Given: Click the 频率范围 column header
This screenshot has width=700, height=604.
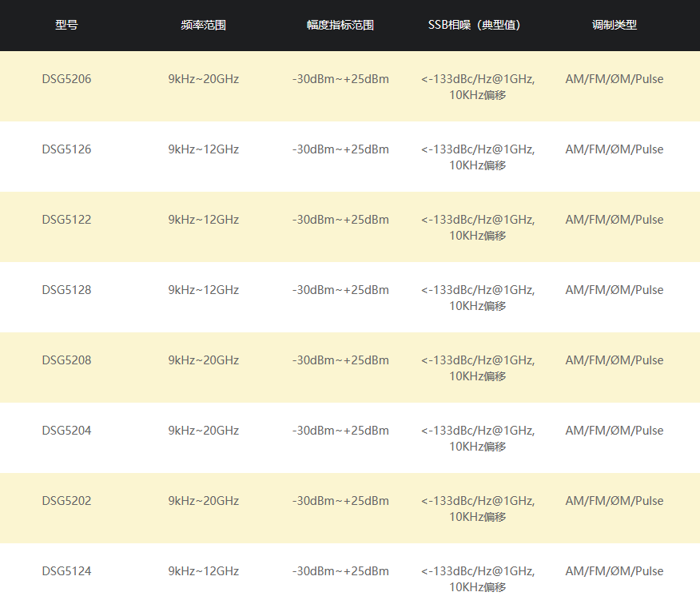Looking at the screenshot, I should (203, 25).
